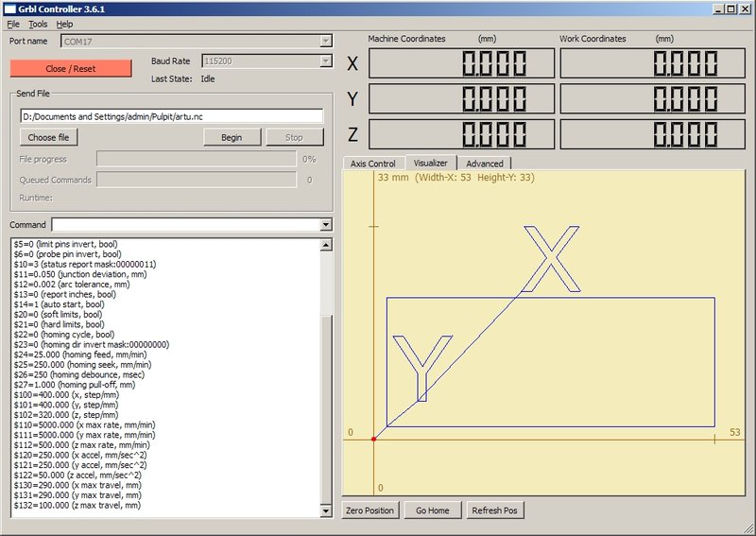
Task: Open the Command history dropdown arrow
Action: pyautogui.click(x=326, y=224)
